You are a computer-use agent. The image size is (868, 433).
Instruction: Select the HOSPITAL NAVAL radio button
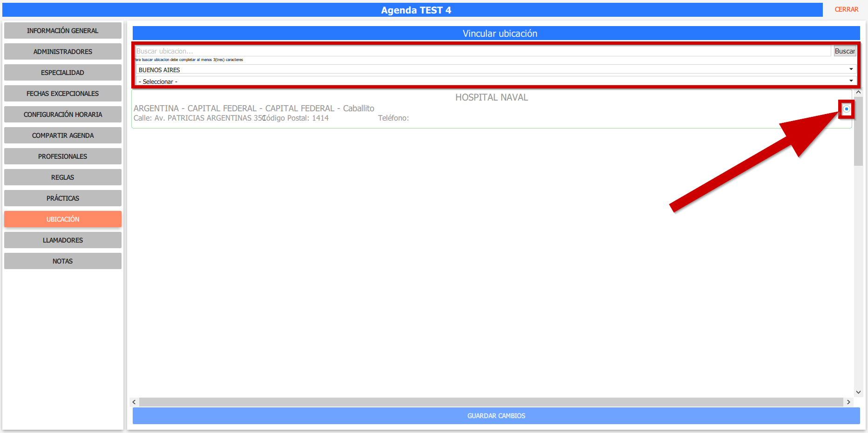(x=846, y=109)
